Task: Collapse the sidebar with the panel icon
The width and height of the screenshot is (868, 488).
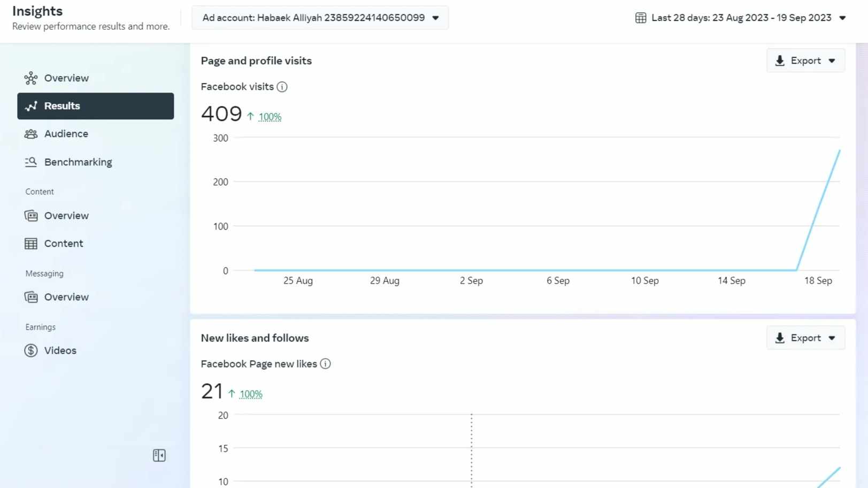Action: (x=159, y=455)
